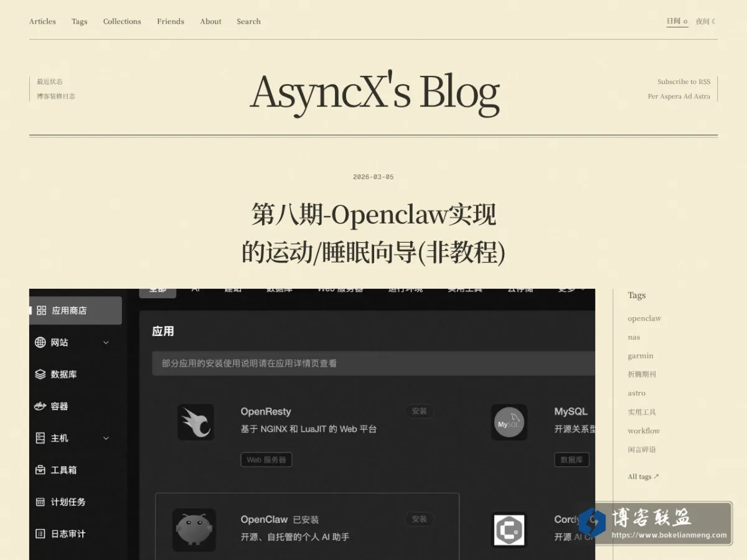Click the Web 服务器 tag under OpenResty
Viewport: 747px width, 560px height.
pyautogui.click(x=266, y=460)
